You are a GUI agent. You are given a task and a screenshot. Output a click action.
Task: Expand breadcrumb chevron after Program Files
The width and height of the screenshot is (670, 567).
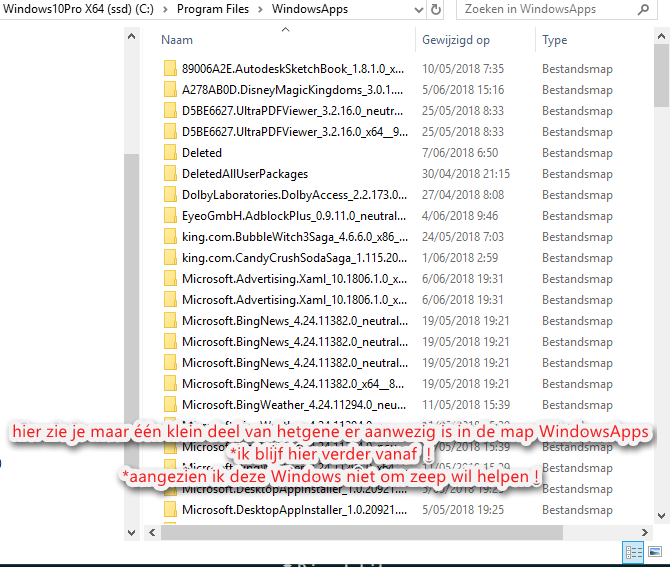pos(260,9)
